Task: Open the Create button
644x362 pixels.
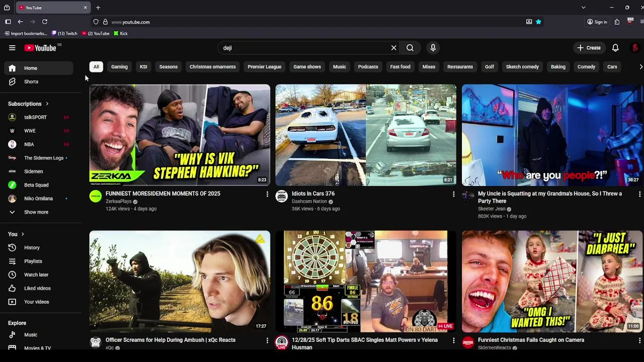Action: pos(589,48)
